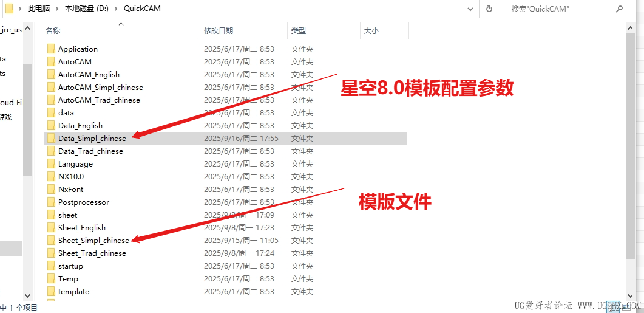Select the NX10.0 folder name
This screenshot has width=644, height=313.
point(71,176)
